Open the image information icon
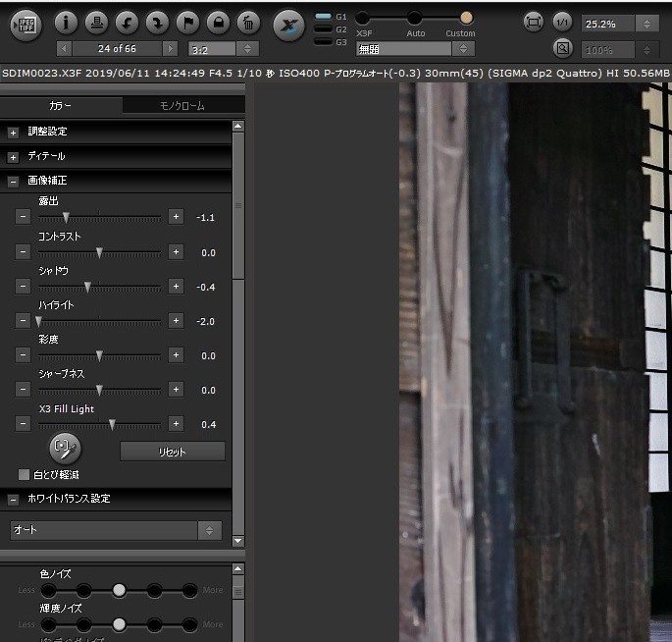Screen dimensions: 672x642 point(66,23)
